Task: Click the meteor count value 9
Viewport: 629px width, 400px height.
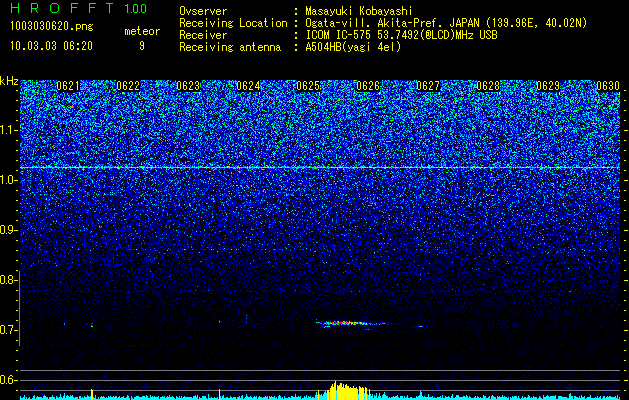Action: (142, 46)
